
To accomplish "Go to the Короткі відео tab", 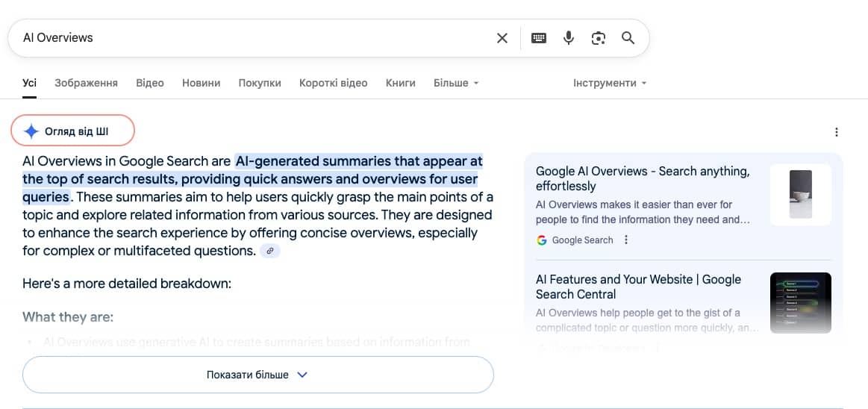I will pyautogui.click(x=333, y=83).
